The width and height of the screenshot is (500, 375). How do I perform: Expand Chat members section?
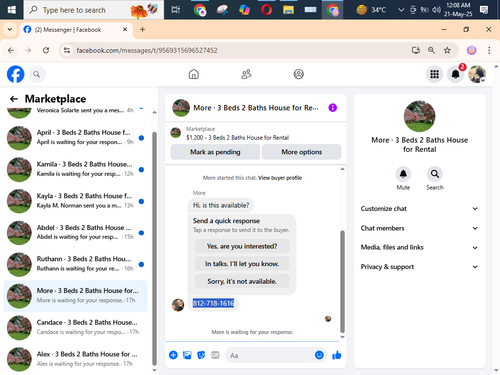click(419, 228)
